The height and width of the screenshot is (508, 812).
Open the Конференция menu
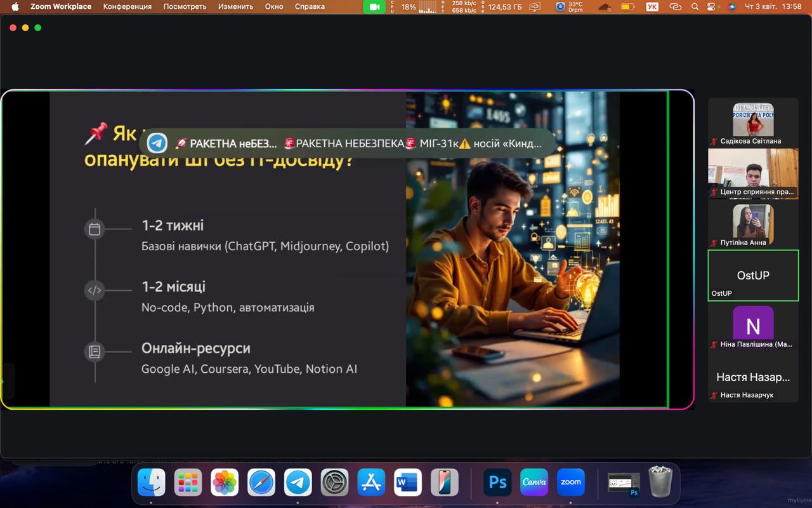[x=128, y=6]
